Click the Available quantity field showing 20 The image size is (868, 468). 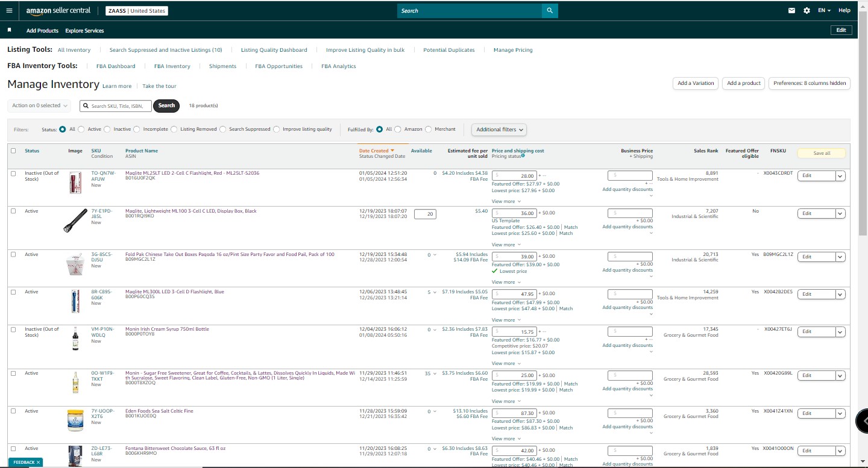coord(425,214)
